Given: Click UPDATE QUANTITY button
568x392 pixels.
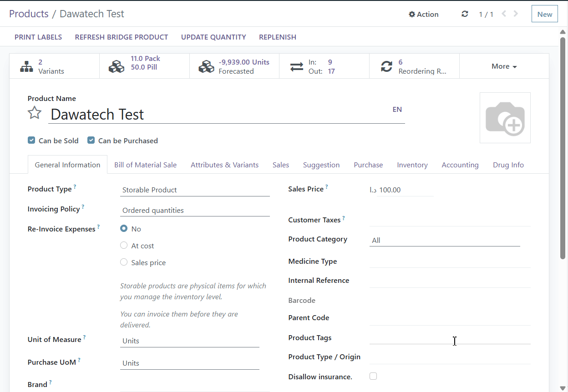Looking at the screenshot, I should (213, 37).
